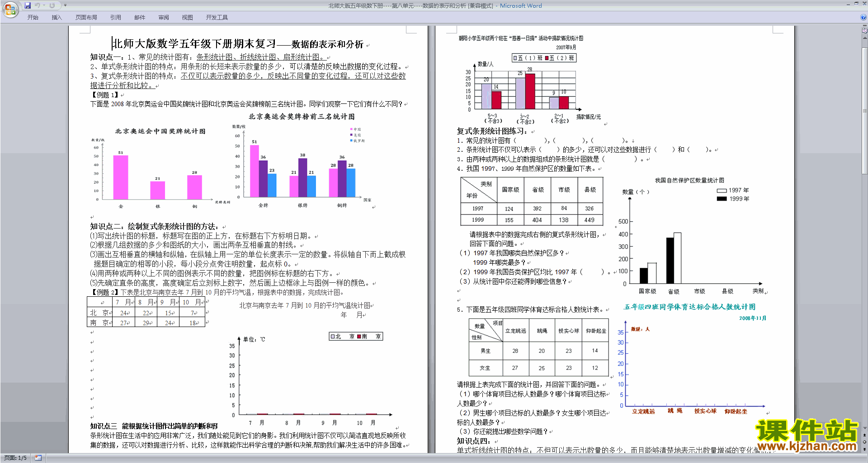868x463 pixels.
Task: Click the heading 知识点三 能根据统计图作出简单的判断和预
Action: [154, 426]
